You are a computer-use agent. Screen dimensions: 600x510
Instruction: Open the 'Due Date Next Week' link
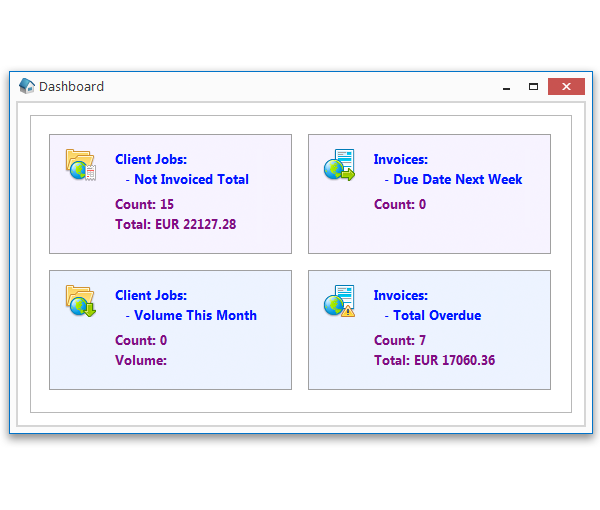point(458,179)
